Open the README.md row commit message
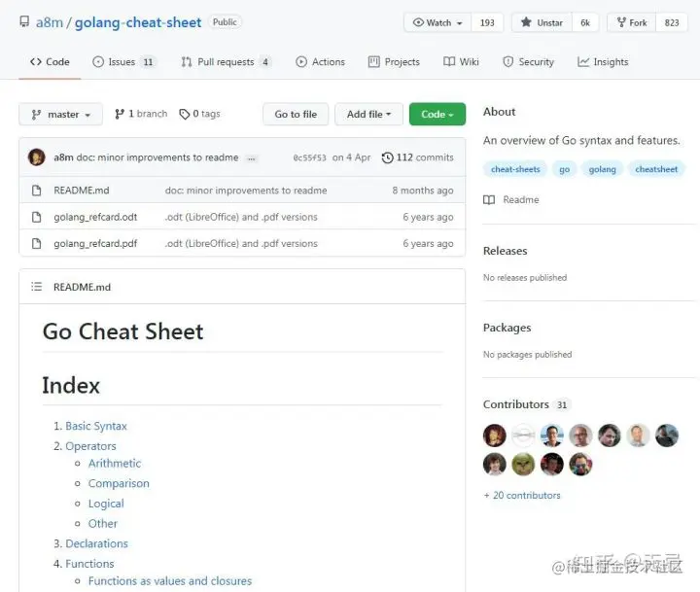 (246, 191)
